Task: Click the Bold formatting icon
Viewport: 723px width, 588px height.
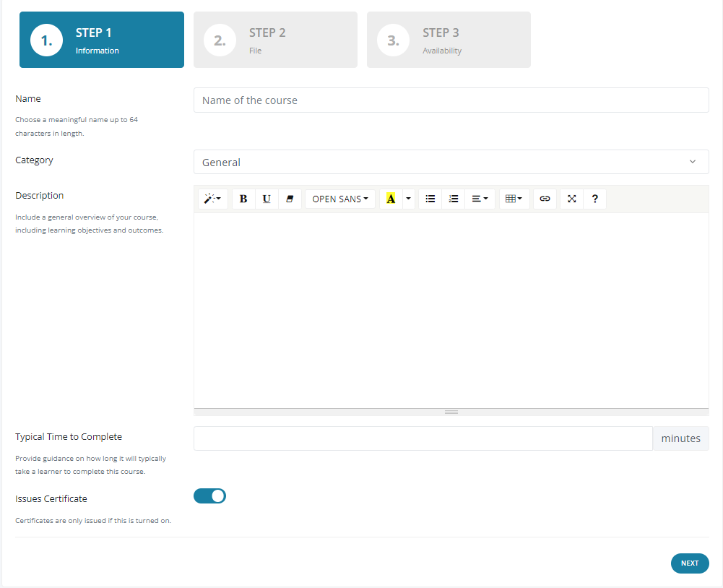Action: click(x=243, y=199)
